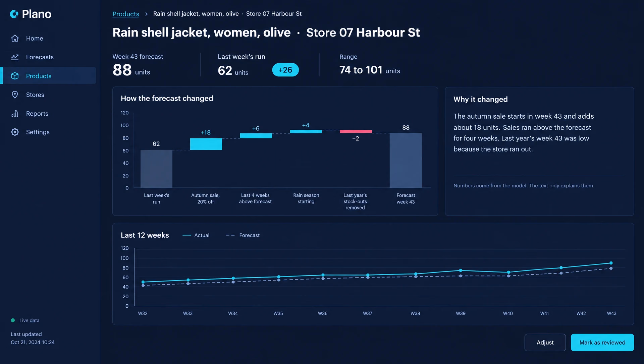Click the W32 forecast data point
The image size is (644, 364).
143,286
